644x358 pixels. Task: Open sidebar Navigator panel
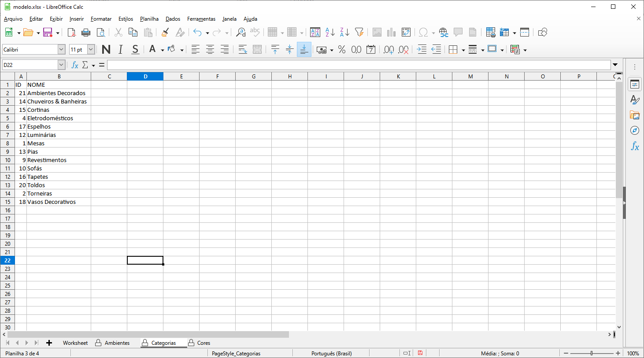[x=635, y=130]
